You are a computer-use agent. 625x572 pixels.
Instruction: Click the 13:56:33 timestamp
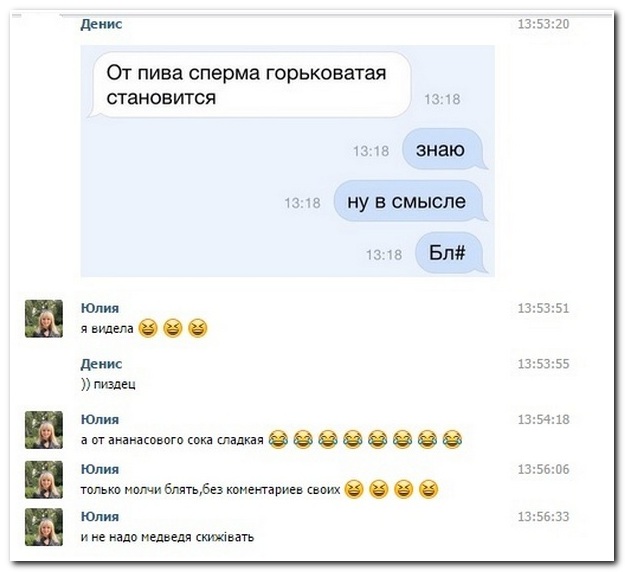pos(543,517)
